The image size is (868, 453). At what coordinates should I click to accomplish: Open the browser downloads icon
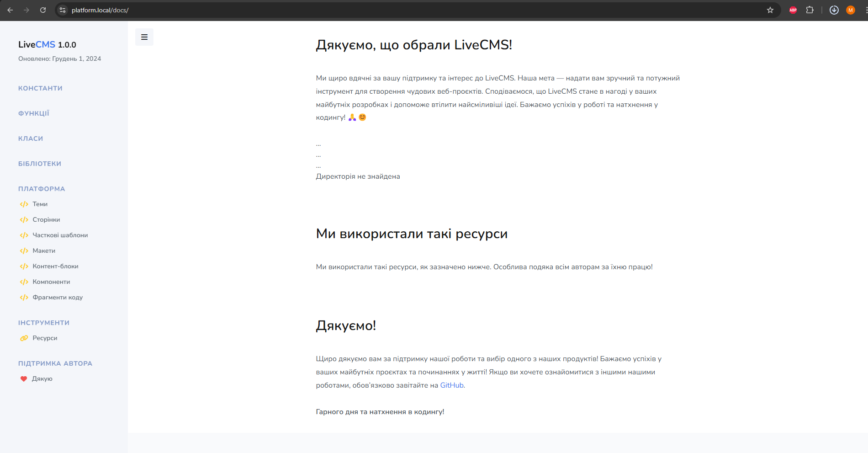[834, 10]
